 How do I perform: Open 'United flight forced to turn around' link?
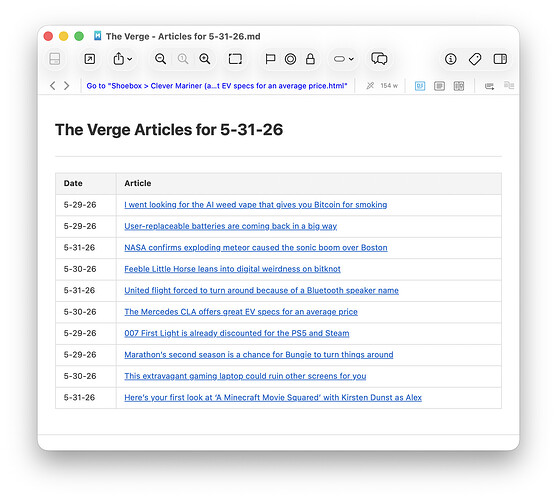click(261, 290)
